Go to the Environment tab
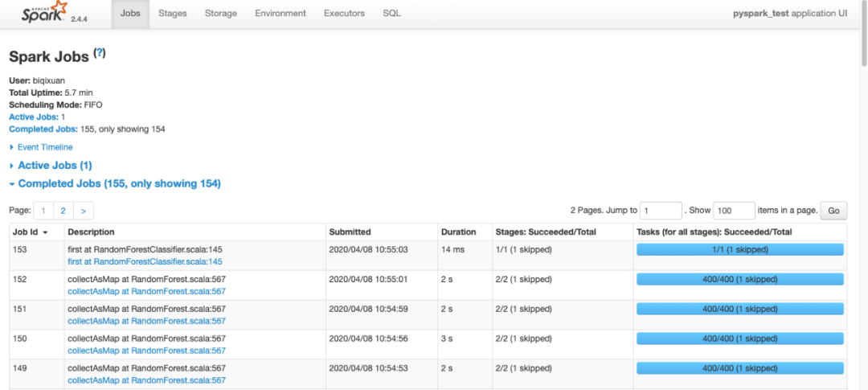868x390 pixels. pyautogui.click(x=280, y=14)
